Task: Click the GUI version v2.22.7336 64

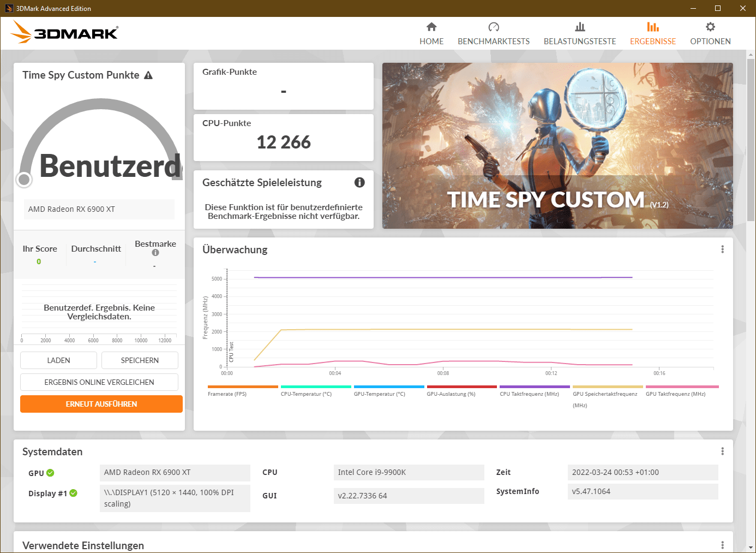Action: (x=409, y=496)
